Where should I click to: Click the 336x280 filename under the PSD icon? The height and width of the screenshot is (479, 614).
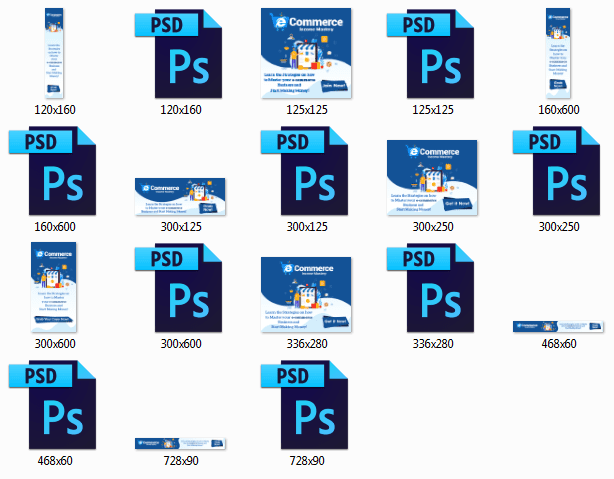coord(433,344)
